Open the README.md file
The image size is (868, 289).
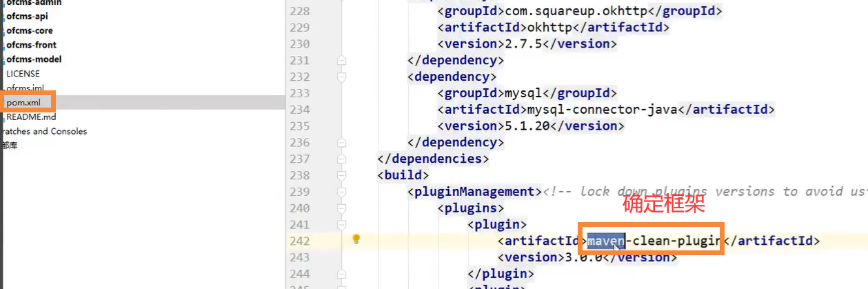[x=31, y=117]
